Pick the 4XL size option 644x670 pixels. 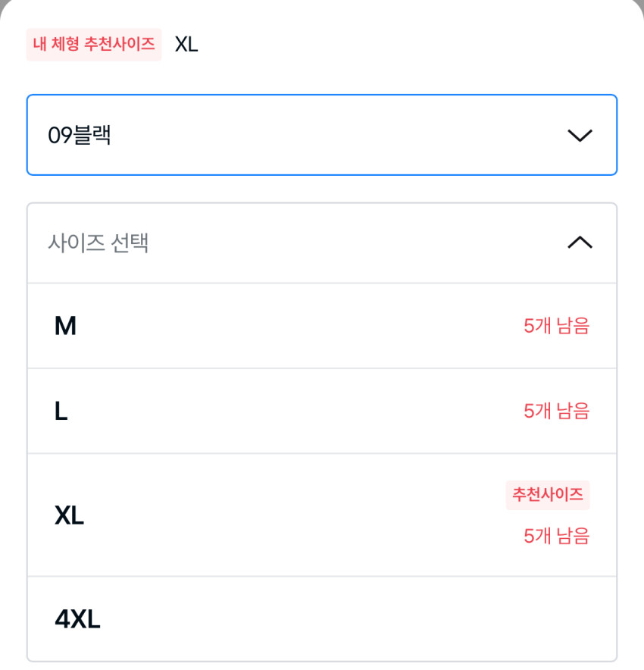point(322,619)
